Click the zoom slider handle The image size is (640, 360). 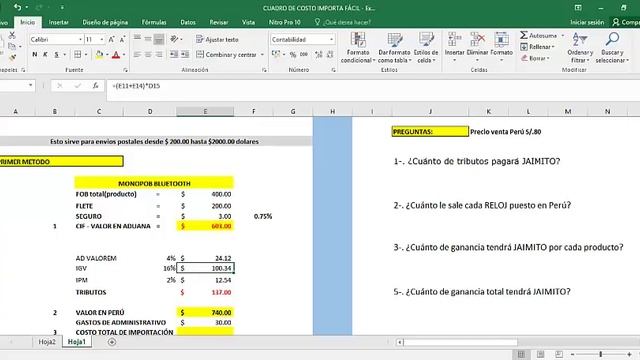[x=600, y=354]
